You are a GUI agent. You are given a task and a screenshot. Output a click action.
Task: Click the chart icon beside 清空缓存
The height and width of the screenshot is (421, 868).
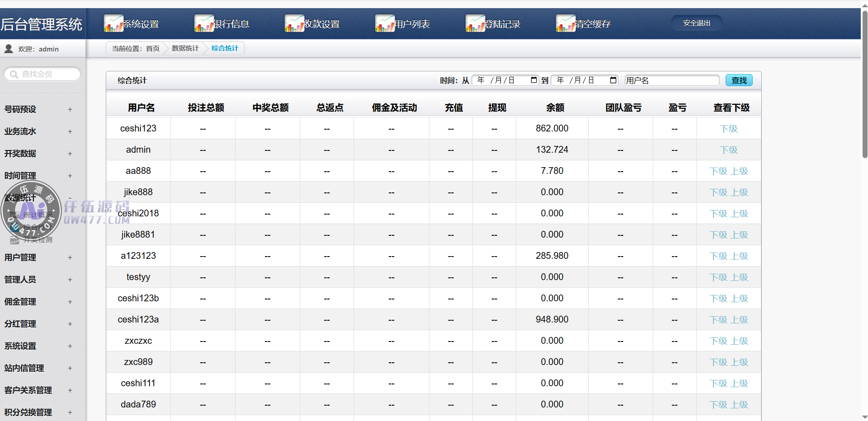point(566,23)
